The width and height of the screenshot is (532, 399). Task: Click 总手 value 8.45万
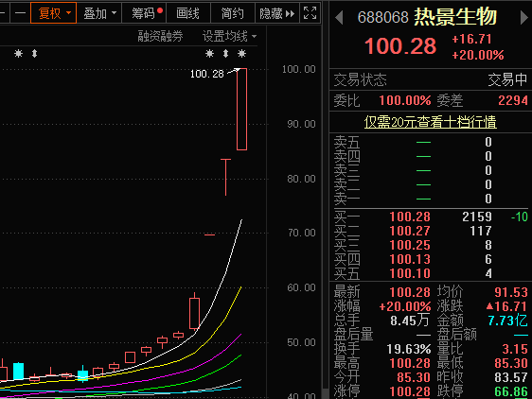click(x=410, y=321)
